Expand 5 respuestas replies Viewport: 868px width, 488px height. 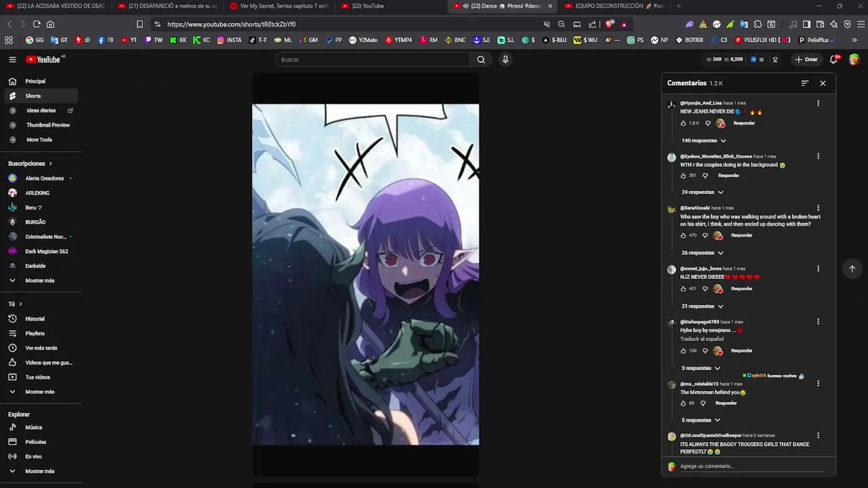click(x=701, y=420)
